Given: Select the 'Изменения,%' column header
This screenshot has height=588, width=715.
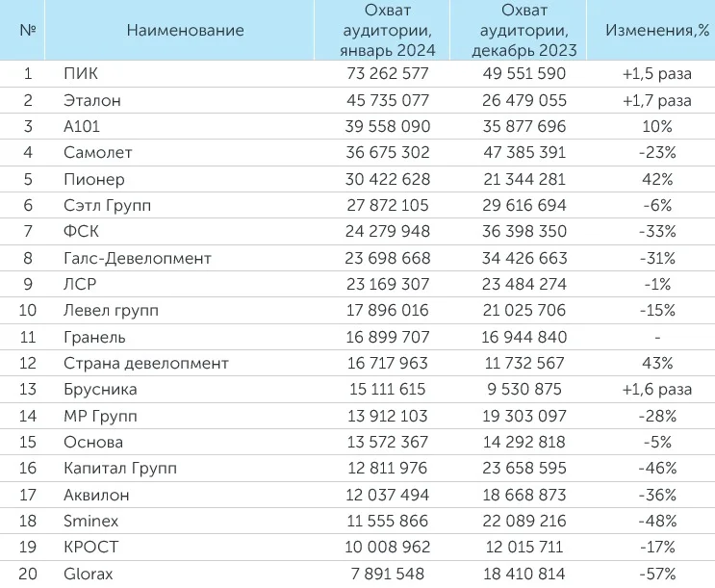Looking at the screenshot, I should (656, 30).
